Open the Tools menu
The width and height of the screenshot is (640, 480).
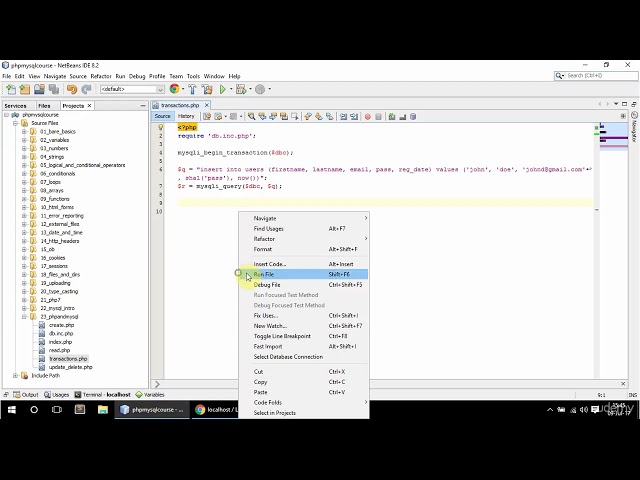193,76
